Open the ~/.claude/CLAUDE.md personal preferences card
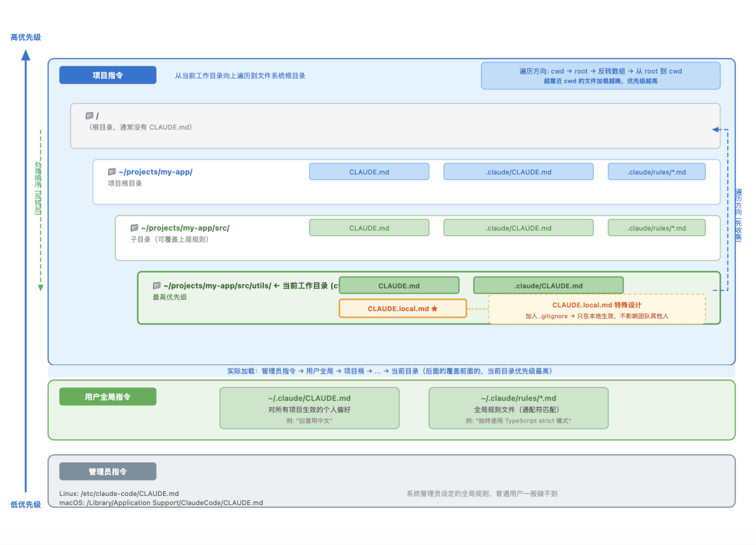Viewport: 756px width, 545px height. tap(309, 408)
